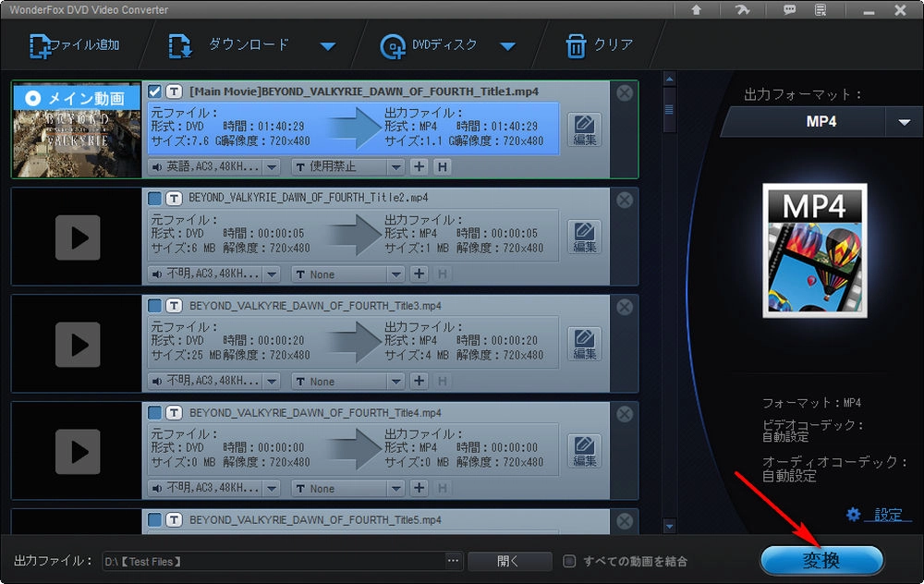Screen dimensions: 924x584
Task: Check the Title2 video checkbox
Action: click(154, 198)
